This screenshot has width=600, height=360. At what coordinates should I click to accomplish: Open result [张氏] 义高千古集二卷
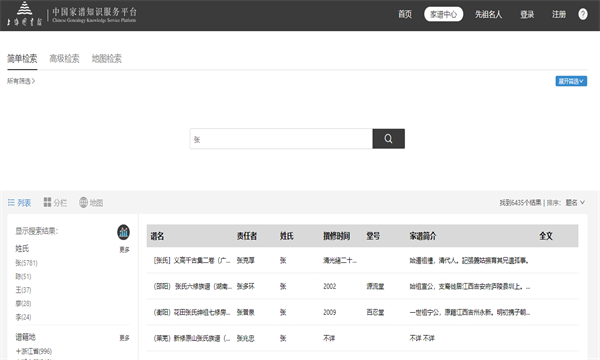192,261
